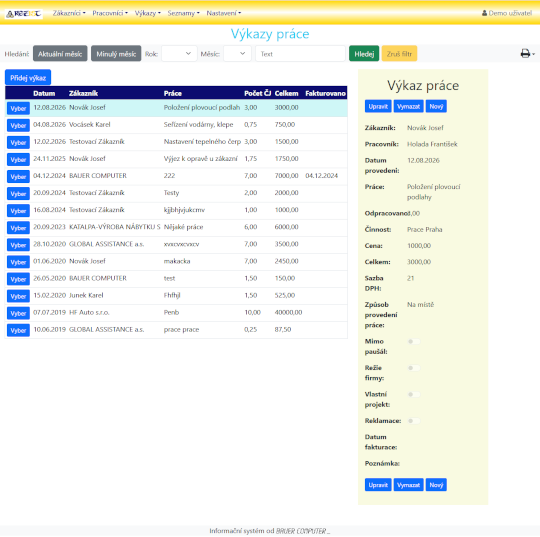Select 24.11.2025 Novák Josef row via Vyber
This screenshot has height=537, width=540.
18,160
